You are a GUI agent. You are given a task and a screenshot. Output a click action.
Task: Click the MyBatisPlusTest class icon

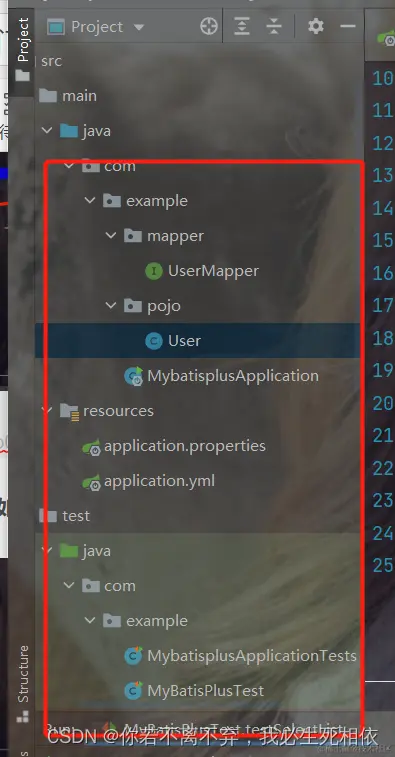[x=133, y=691]
